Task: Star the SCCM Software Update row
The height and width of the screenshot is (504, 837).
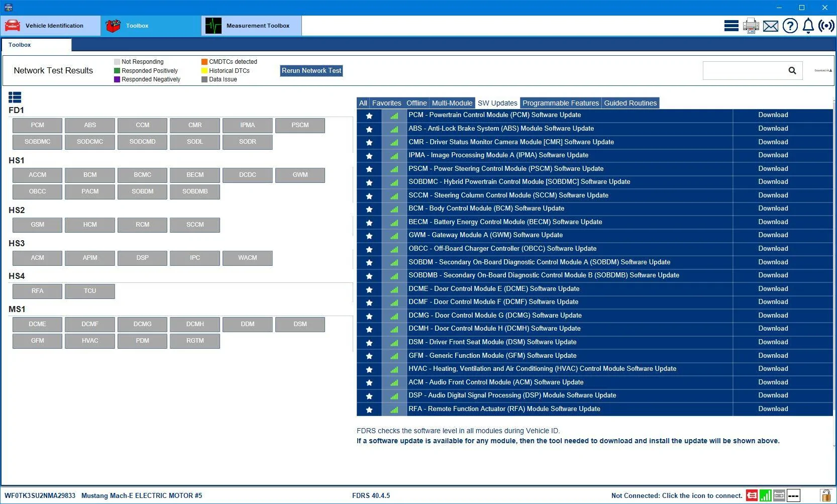Action: coord(369,196)
